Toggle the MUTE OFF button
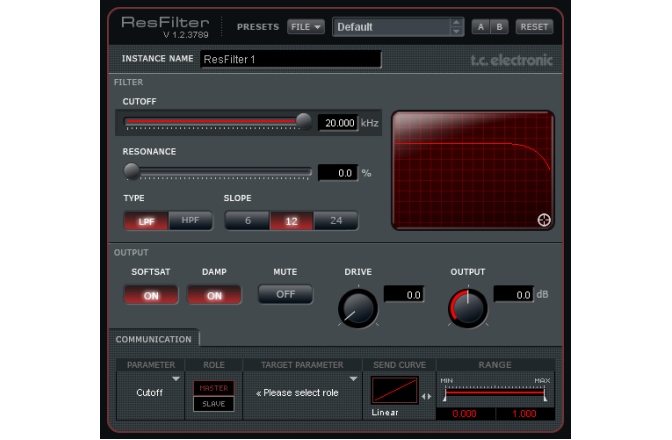Viewport: 672px width, 440px height. pyautogui.click(x=285, y=294)
